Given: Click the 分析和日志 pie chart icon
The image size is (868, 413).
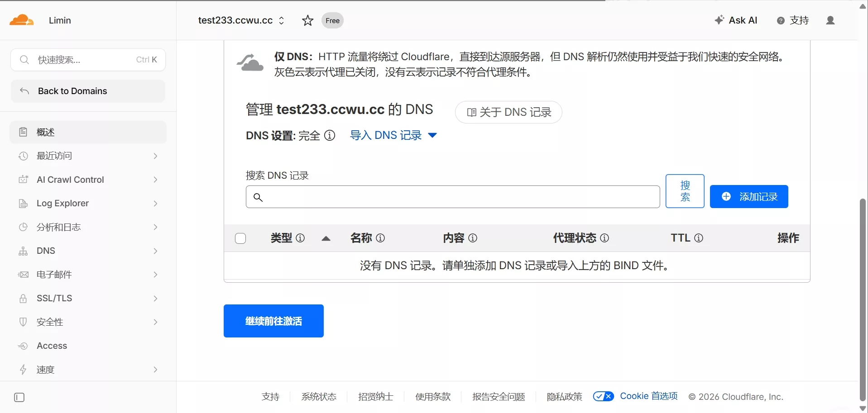Looking at the screenshot, I should (x=23, y=227).
